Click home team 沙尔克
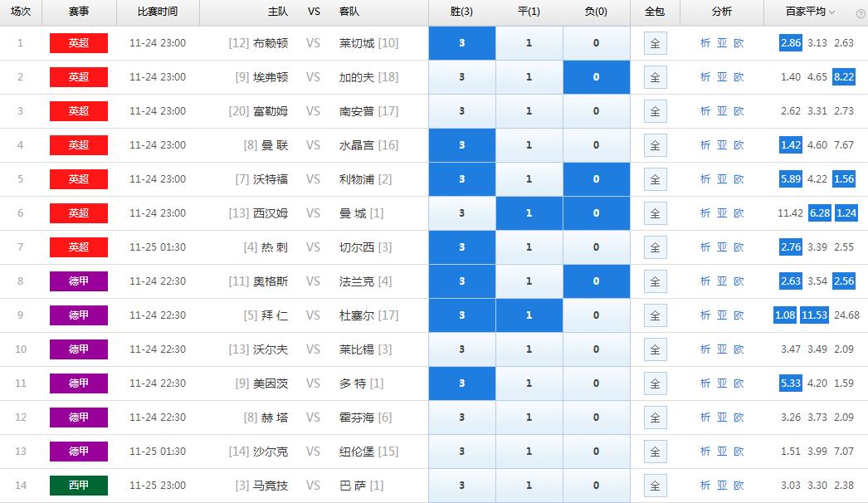 coord(271,452)
